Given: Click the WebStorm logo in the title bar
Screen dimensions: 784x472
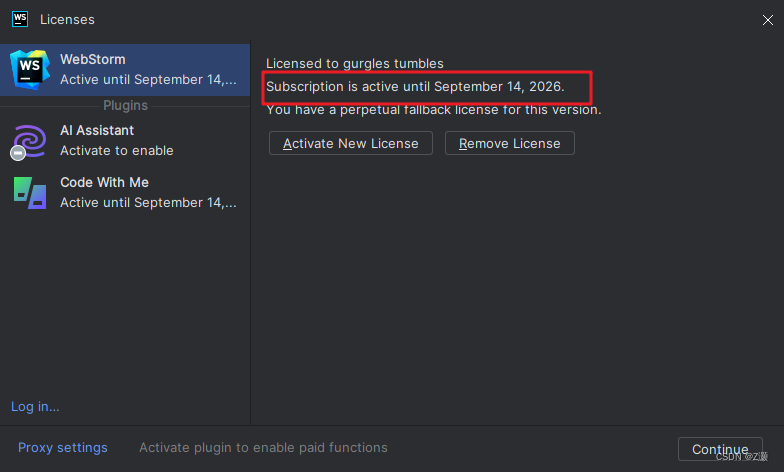Looking at the screenshot, I should (20, 20).
